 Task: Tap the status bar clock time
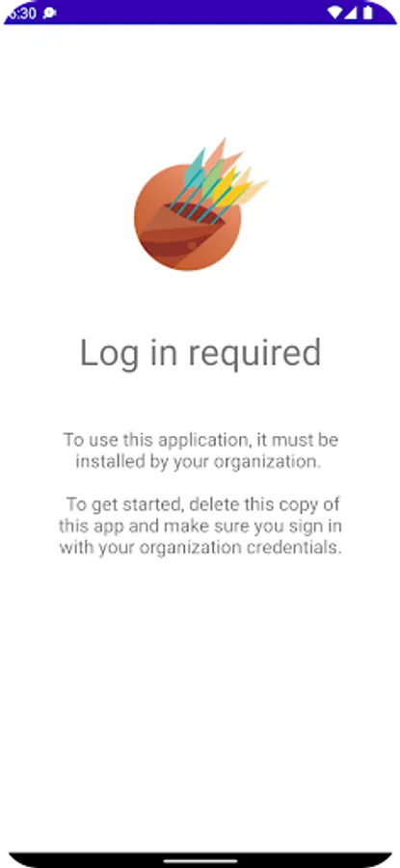(23, 13)
